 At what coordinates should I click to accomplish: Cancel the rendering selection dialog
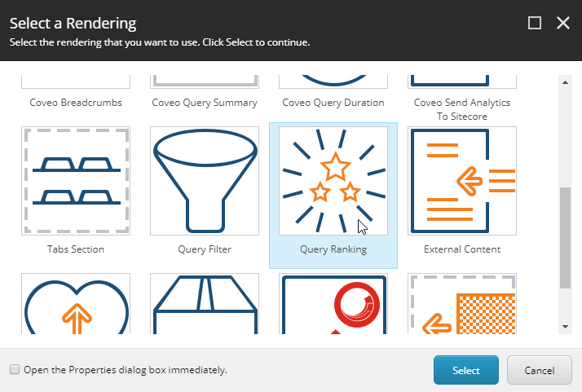click(x=540, y=370)
